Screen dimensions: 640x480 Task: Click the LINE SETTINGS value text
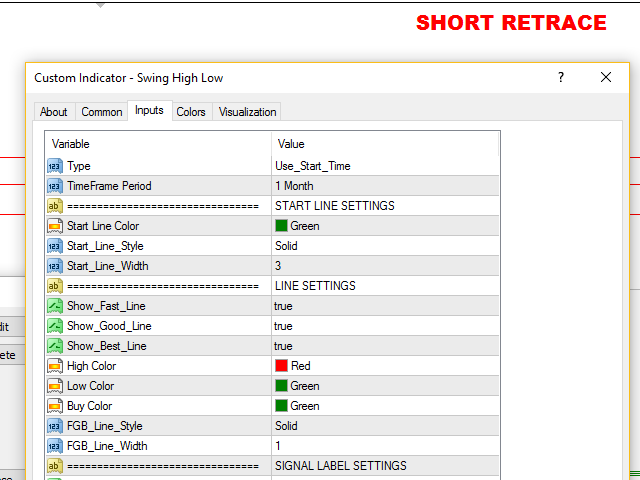click(315, 286)
